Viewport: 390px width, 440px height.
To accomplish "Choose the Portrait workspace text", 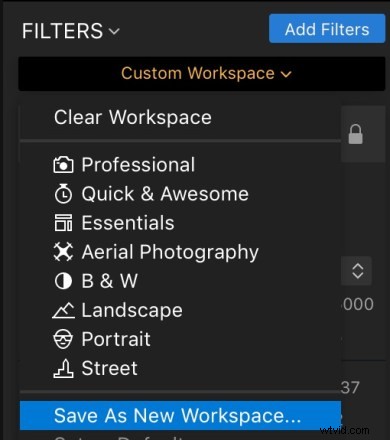I will click(116, 339).
